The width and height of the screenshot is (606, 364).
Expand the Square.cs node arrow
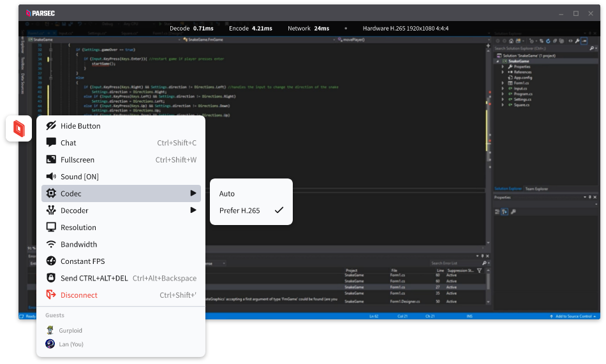click(x=503, y=105)
